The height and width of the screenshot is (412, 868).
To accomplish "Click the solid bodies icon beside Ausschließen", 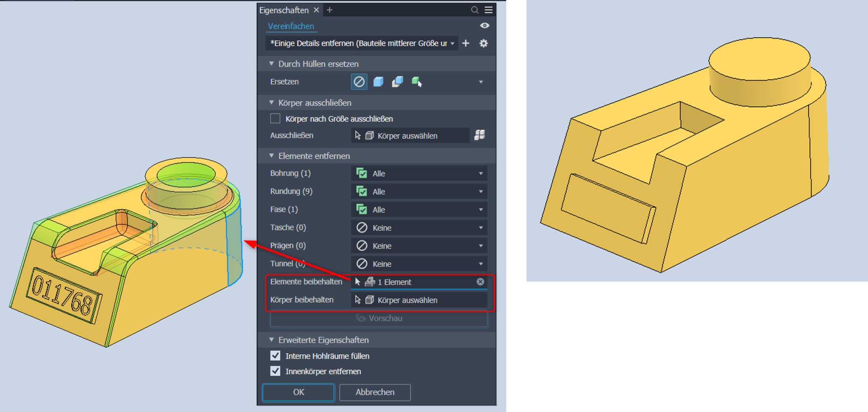I will 480,135.
